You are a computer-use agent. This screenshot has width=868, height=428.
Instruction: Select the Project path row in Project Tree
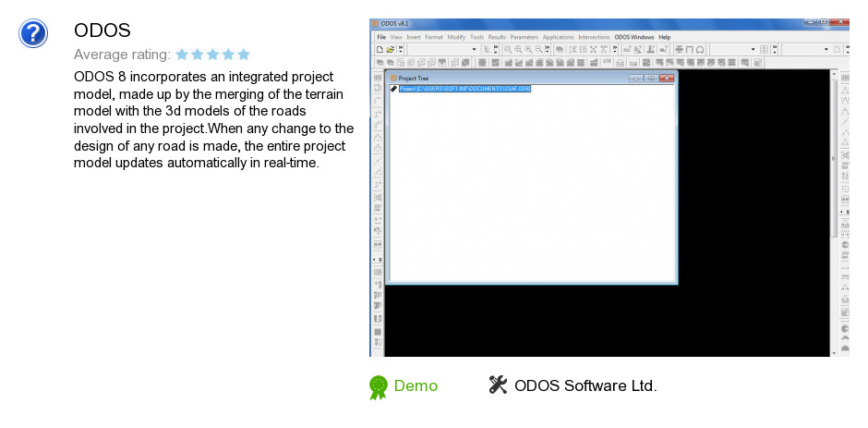click(x=465, y=89)
